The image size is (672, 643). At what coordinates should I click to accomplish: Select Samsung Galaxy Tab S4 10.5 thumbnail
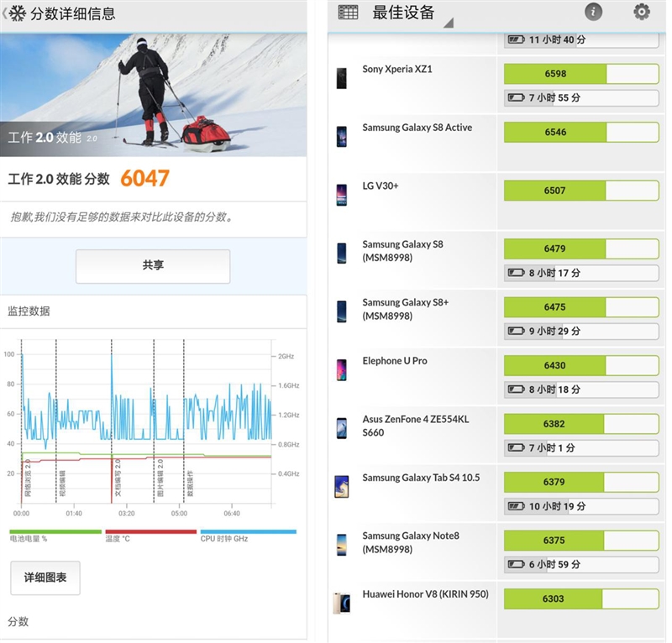(342, 487)
